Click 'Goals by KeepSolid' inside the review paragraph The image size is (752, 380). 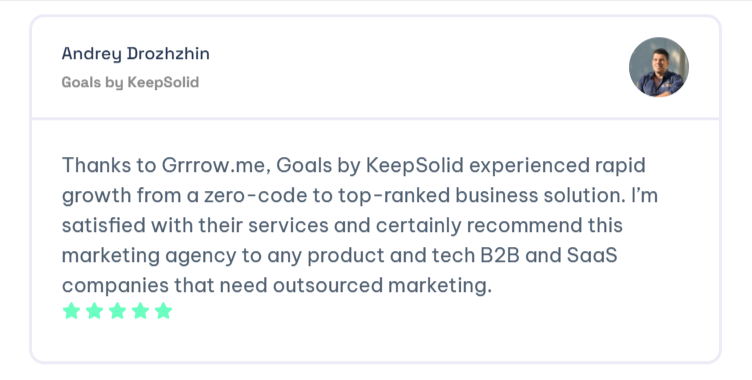point(370,166)
